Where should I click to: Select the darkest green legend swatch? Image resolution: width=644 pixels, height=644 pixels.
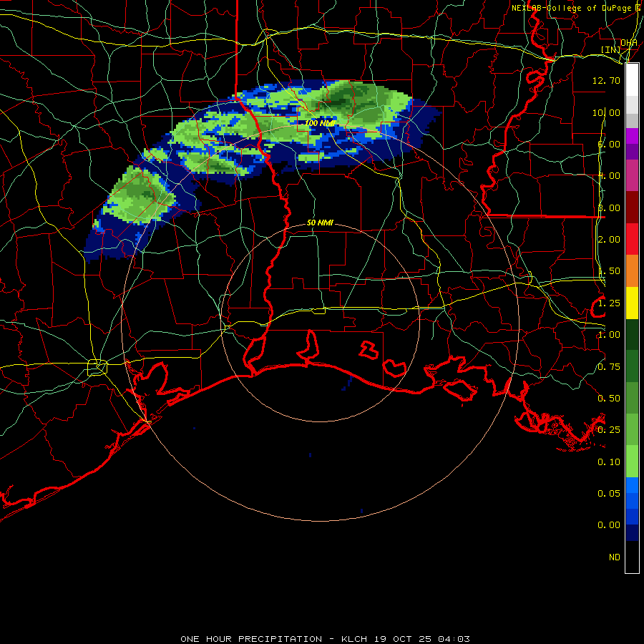coord(632,334)
